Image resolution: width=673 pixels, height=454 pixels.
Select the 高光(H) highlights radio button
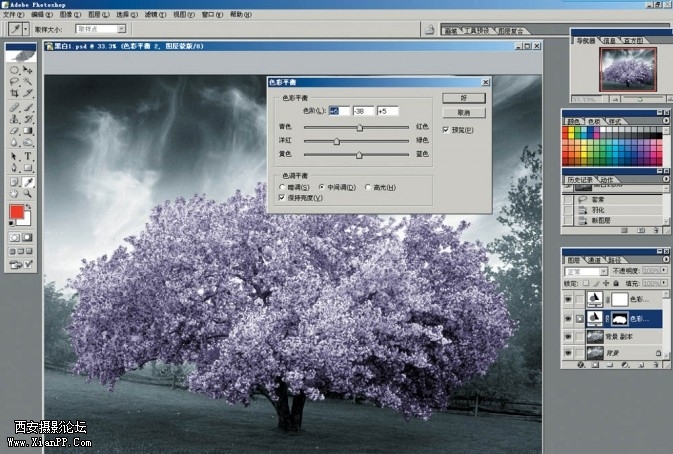tap(369, 187)
